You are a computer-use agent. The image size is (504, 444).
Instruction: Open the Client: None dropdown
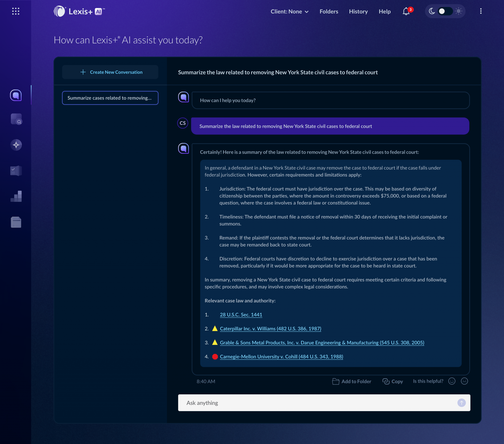tap(289, 11)
